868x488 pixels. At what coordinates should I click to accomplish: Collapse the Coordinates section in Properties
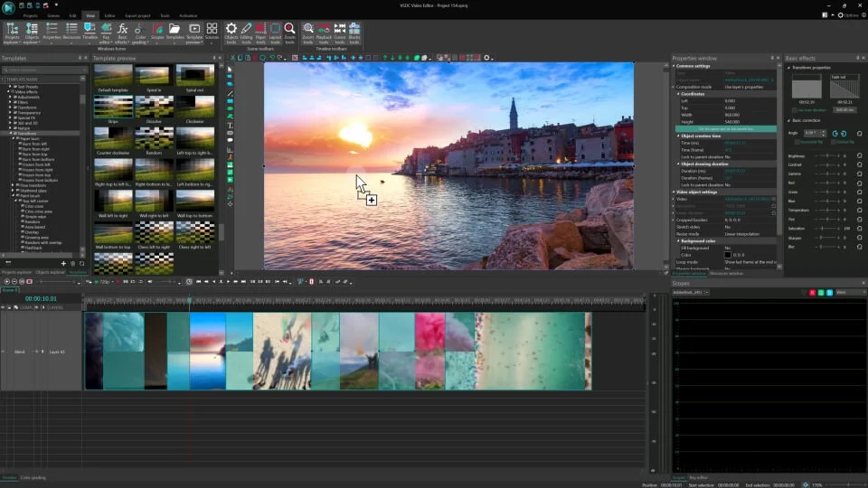[x=678, y=94]
